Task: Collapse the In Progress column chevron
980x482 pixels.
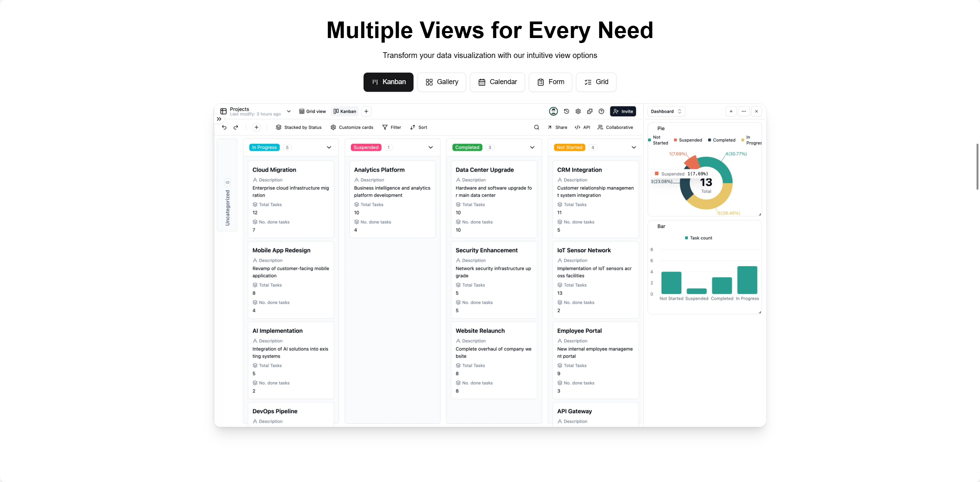Action: click(x=329, y=147)
